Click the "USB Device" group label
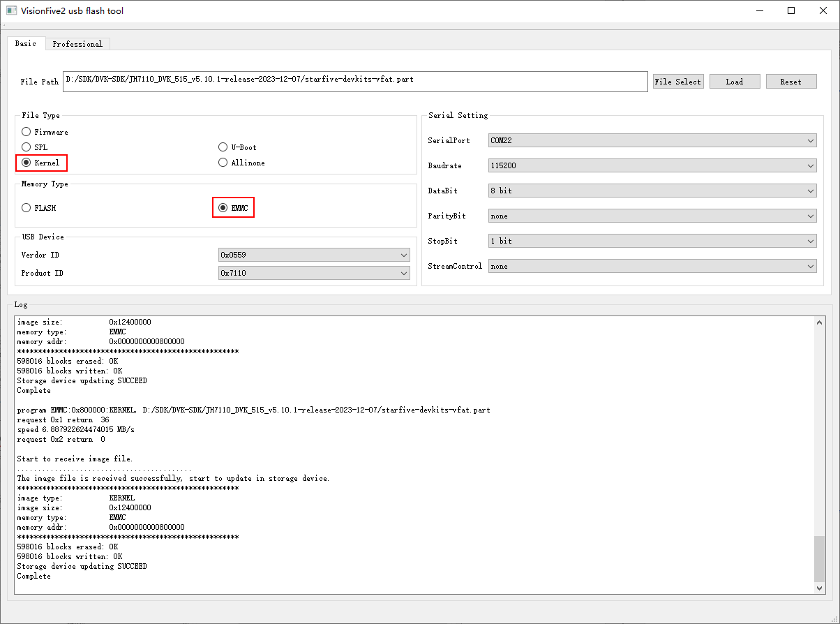Screen dimensions: 840x624 coord(43,237)
